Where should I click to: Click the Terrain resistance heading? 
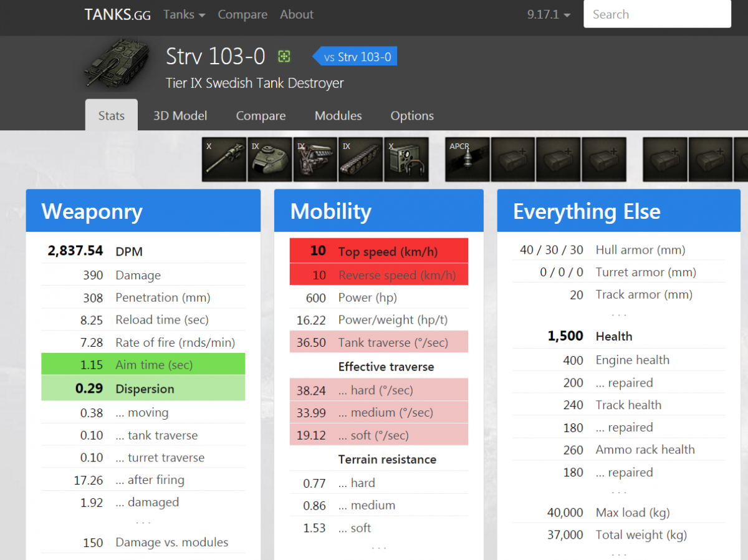387,460
